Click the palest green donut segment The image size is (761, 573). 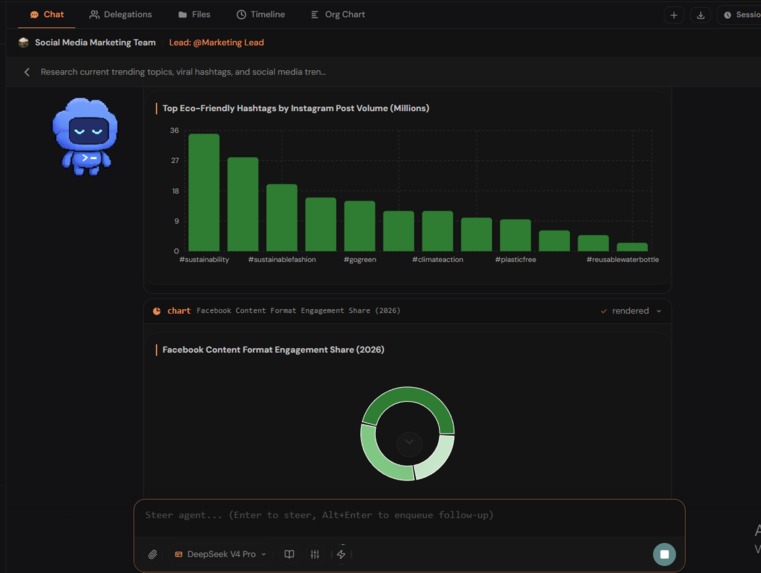pos(441,461)
